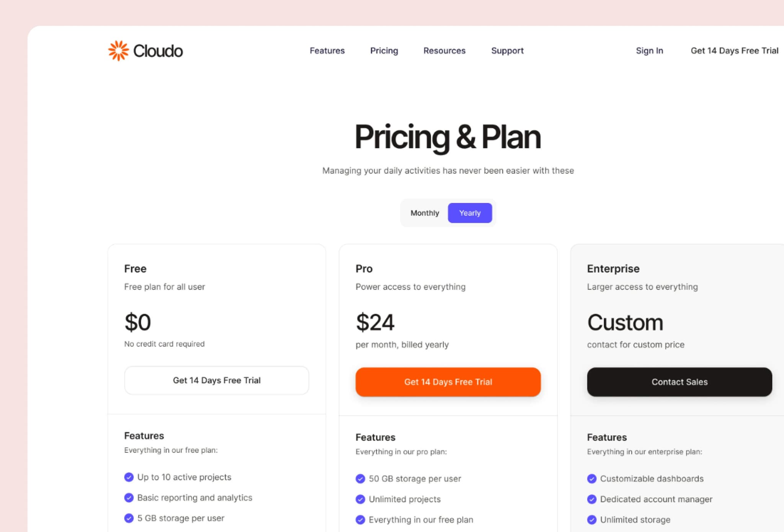Go to Pricing in the navigation bar
784x532 pixels.
(x=384, y=51)
